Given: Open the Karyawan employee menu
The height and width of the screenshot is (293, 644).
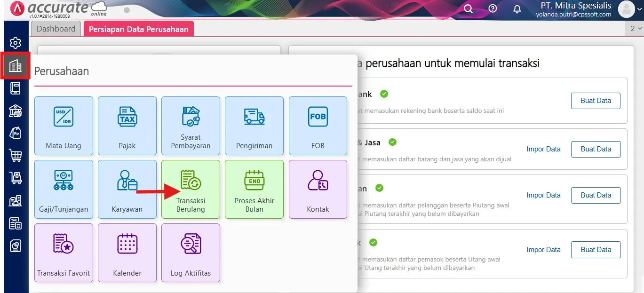Looking at the screenshot, I should click(x=127, y=189).
